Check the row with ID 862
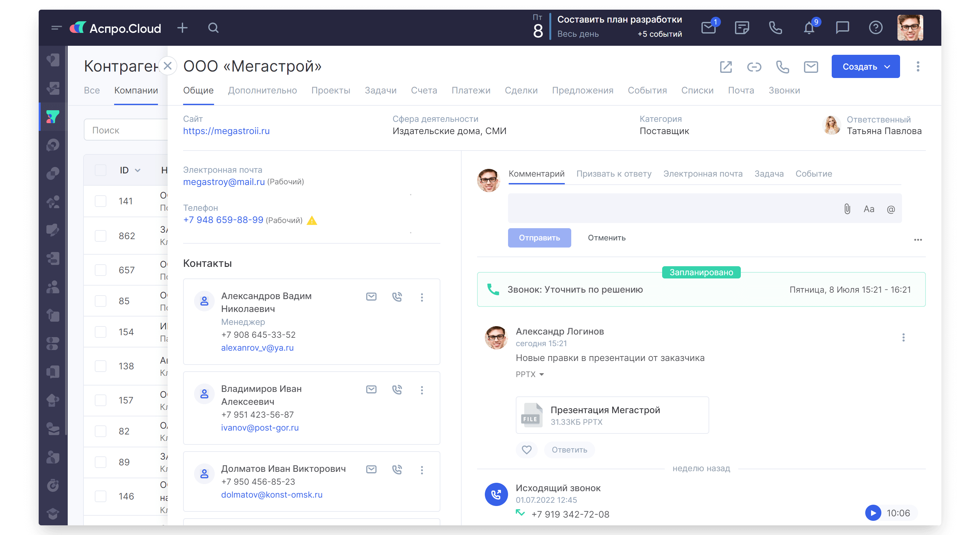The height and width of the screenshot is (535, 980). pyautogui.click(x=101, y=236)
